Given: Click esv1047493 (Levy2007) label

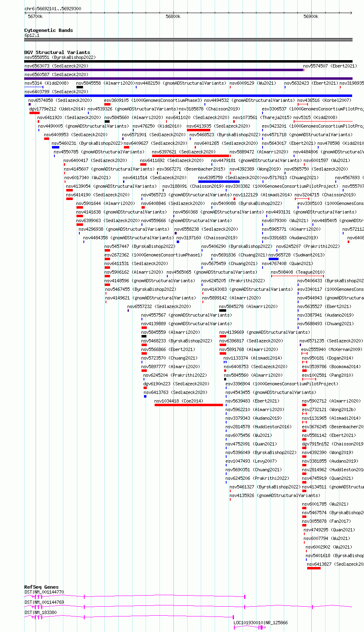Looking at the screenshot, I should (251, 461).
